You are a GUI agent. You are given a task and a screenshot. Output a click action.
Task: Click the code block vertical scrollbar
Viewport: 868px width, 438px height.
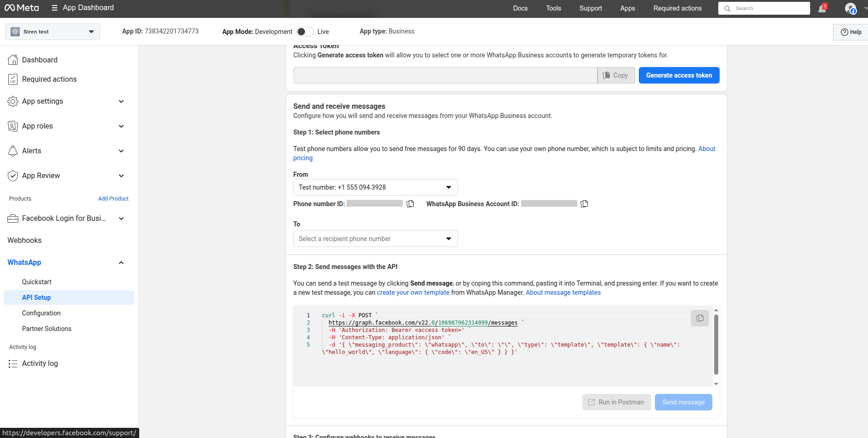coord(716,344)
